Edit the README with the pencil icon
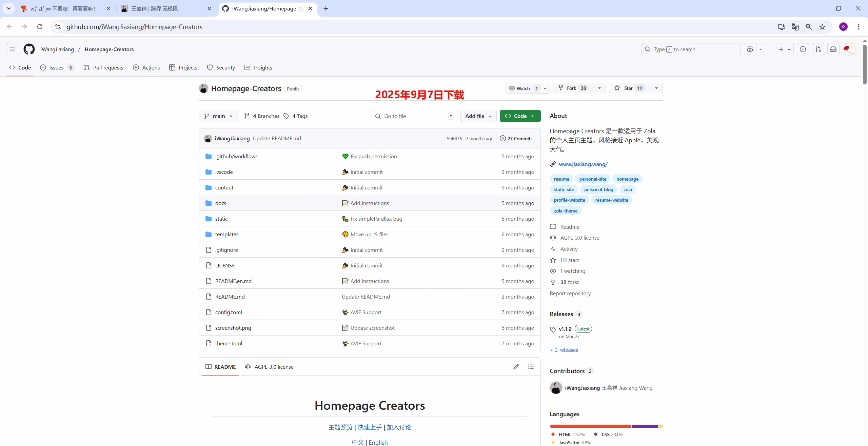868x446 pixels. pos(516,367)
